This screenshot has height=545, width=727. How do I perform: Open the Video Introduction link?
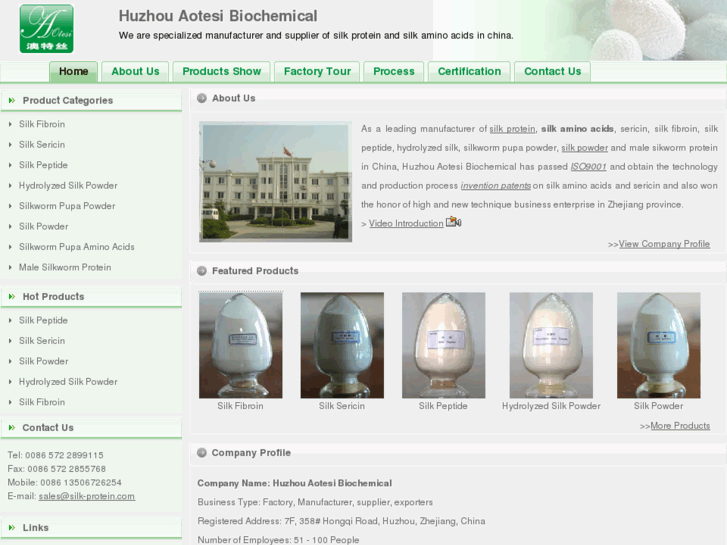(x=406, y=224)
